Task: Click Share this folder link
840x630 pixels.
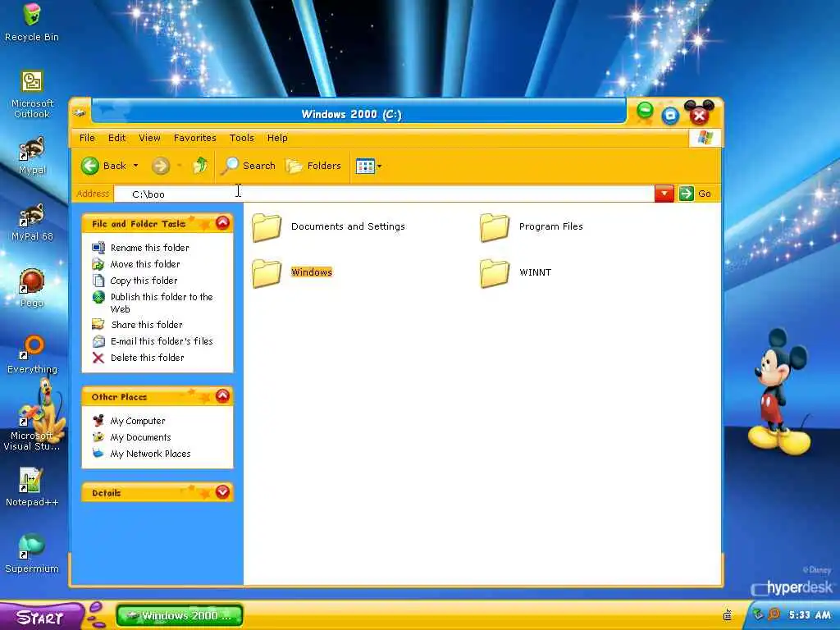Action: click(x=147, y=325)
